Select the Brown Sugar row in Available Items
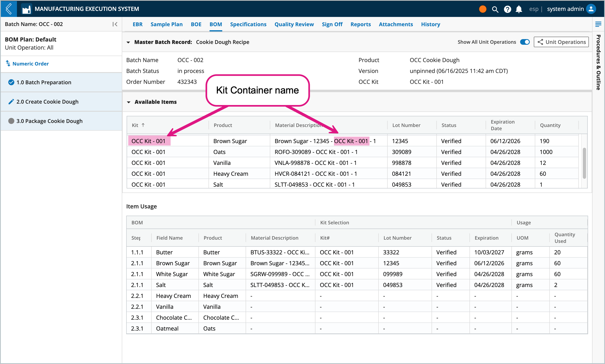This screenshot has width=605, height=364. pyautogui.click(x=353, y=141)
